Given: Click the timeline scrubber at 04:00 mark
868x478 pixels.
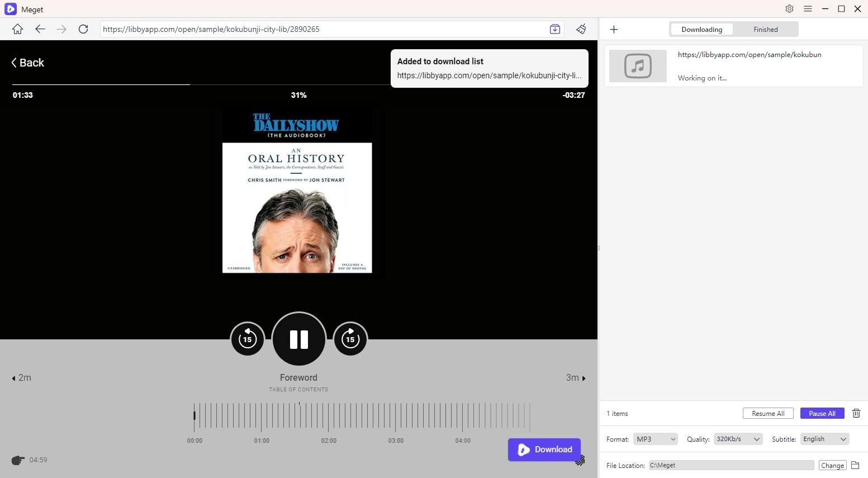Looking at the screenshot, I should [x=463, y=417].
